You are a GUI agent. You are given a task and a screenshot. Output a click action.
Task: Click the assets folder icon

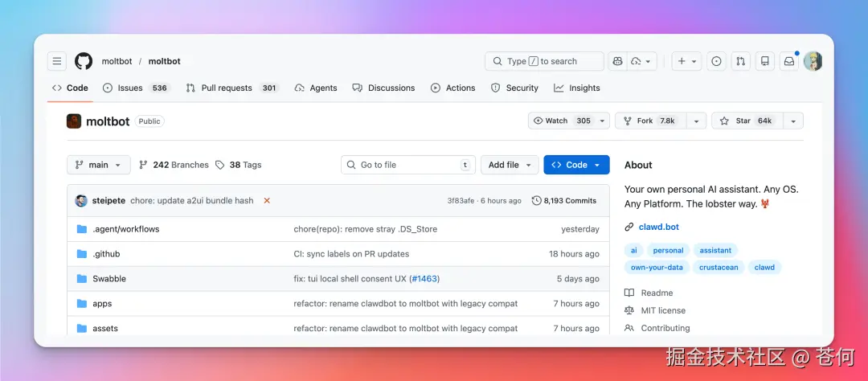(82, 329)
